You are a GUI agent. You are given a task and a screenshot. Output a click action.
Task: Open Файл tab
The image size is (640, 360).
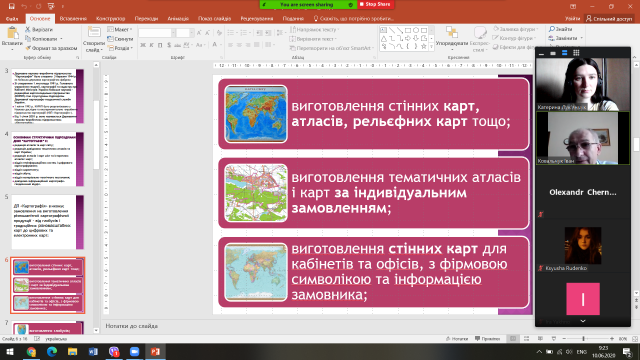(12, 19)
